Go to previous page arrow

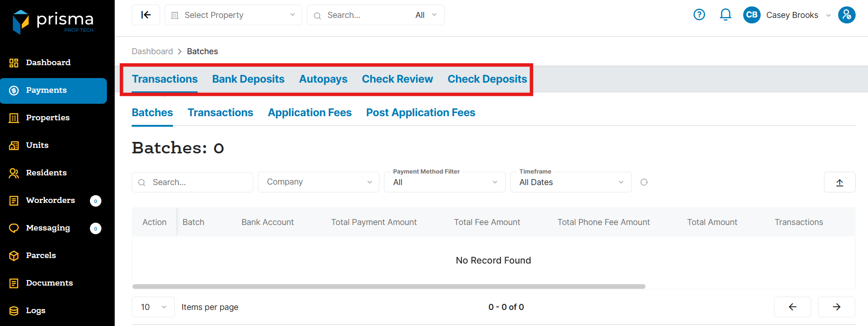(792, 307)
